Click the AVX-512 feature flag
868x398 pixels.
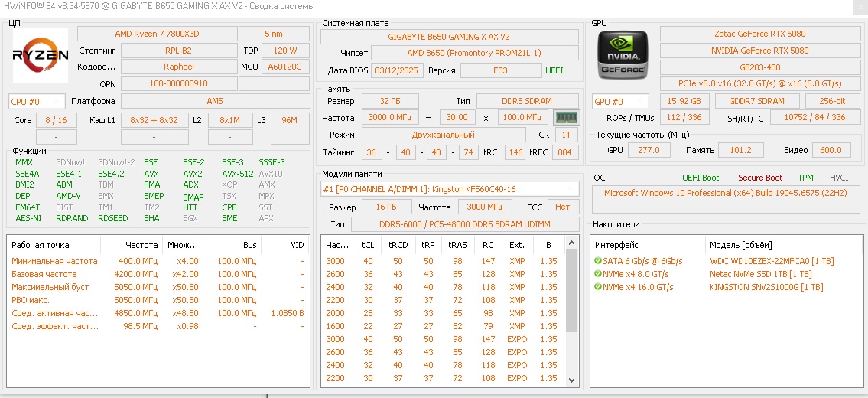pyautogui.click(x=238, y=174)
